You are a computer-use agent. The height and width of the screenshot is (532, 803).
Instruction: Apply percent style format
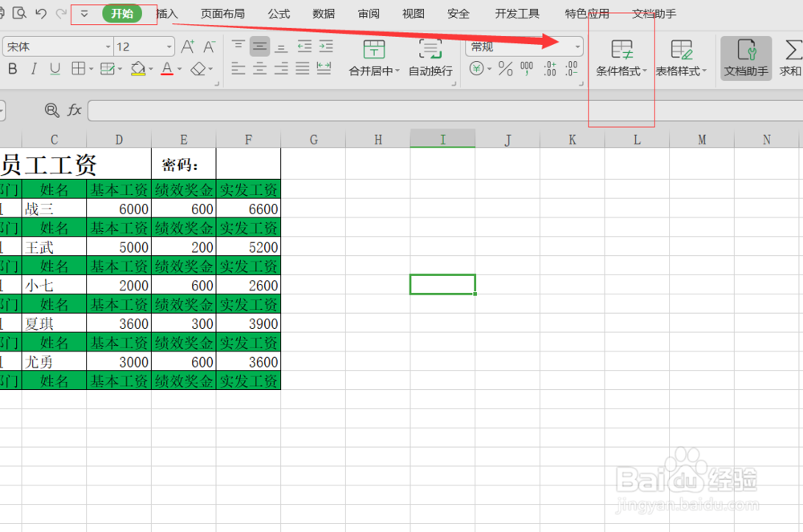pos(505,68)
